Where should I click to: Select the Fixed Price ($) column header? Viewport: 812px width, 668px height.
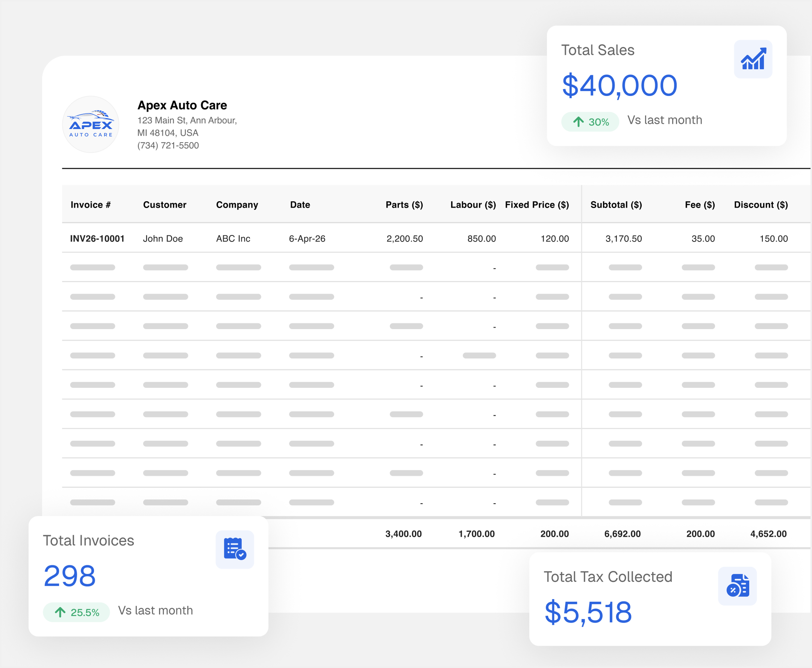tap(537, 205)
